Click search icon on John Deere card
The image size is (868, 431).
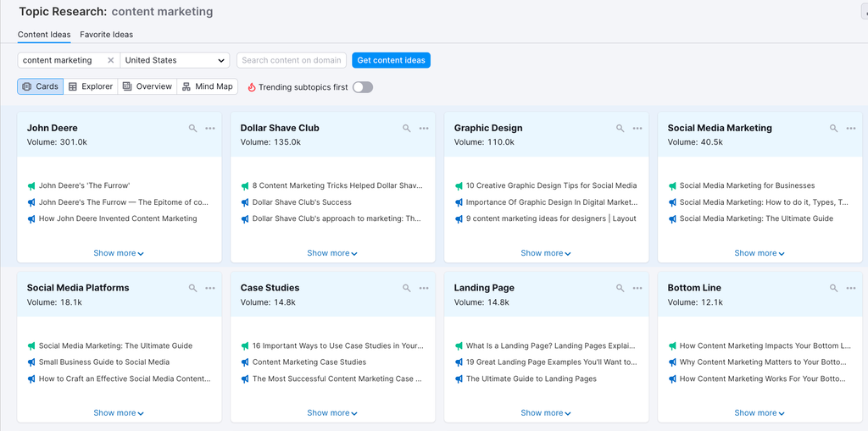pyautogui.click(x=192, y=129)
